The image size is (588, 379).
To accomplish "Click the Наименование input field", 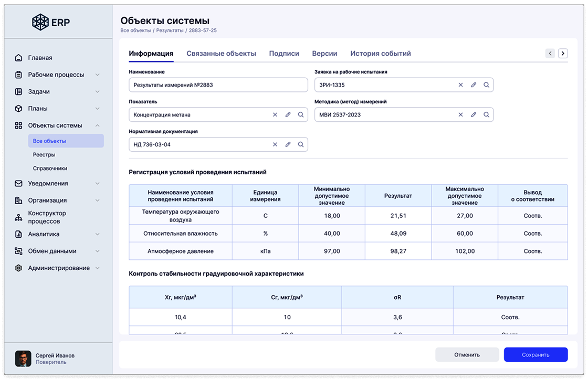I will click(x=218, y=85).
